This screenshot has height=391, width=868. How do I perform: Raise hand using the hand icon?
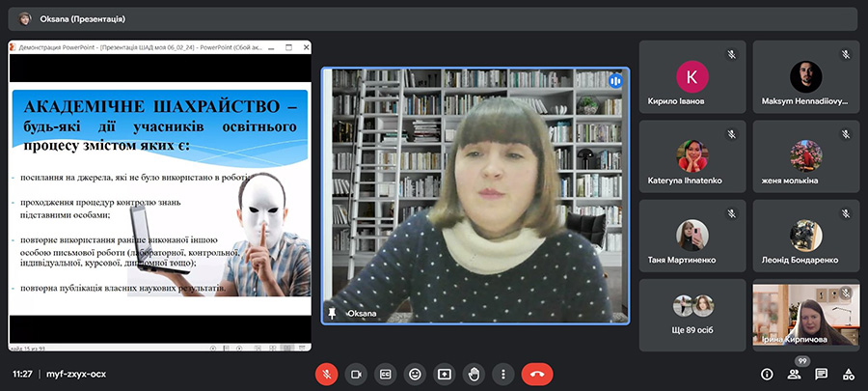tap(474, 375)
